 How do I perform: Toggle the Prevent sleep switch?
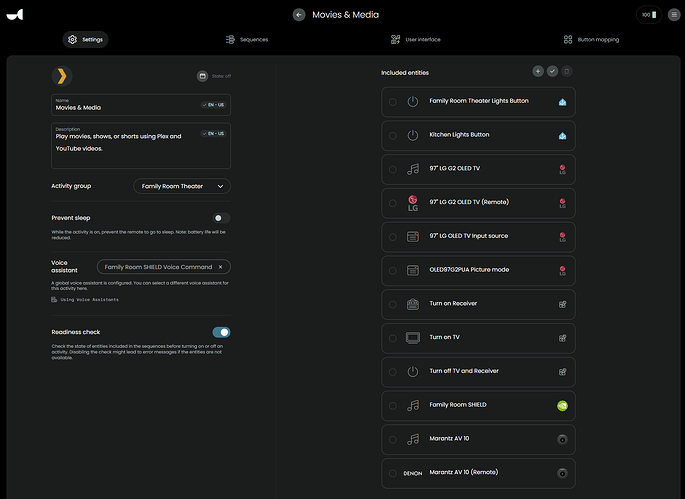221,218
